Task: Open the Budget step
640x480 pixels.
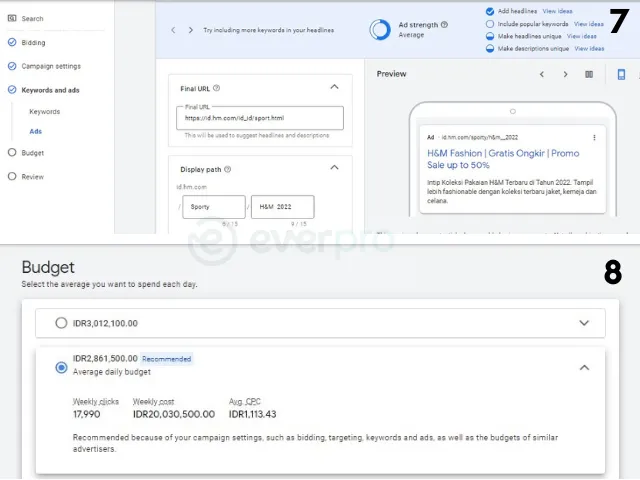Action: tap(33, 153)
